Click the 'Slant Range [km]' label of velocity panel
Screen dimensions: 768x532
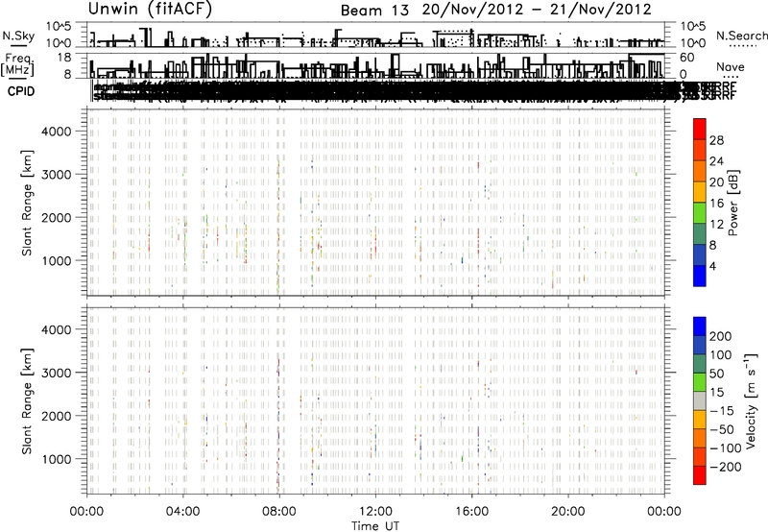tap(27, 400)
